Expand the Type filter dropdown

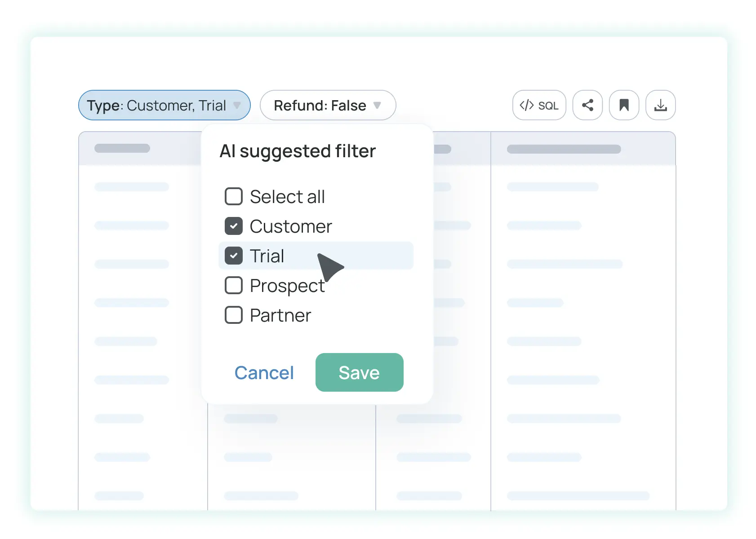[238, 106]
